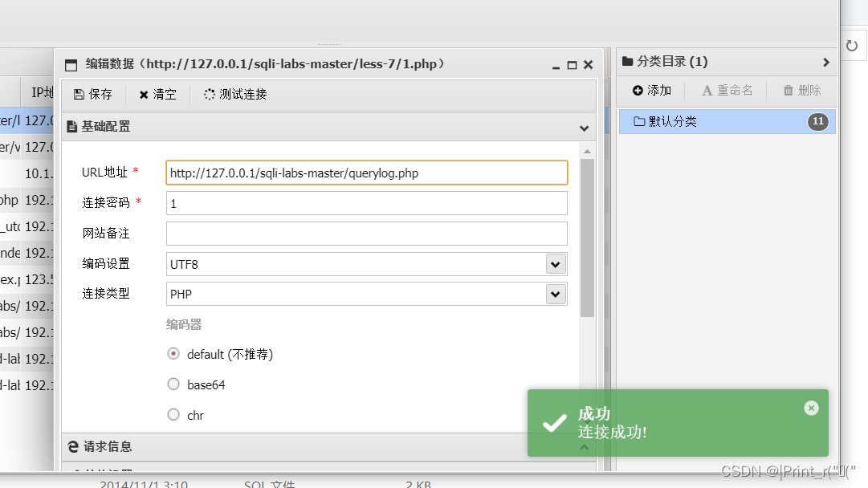The height and width of the screenshot is (488, 868).
Task: Click the 请求信息 section icon
Action: pyautogui.click(x=73, y=447)
